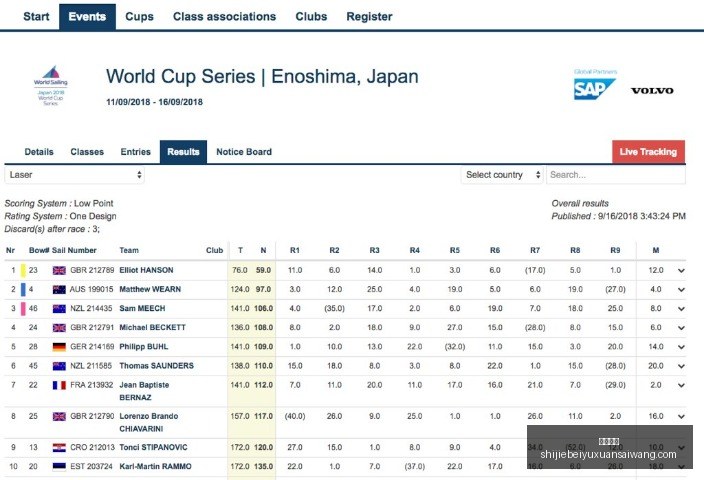Open the Cups menu item
704x480 pixels.
tap(139, 17)
